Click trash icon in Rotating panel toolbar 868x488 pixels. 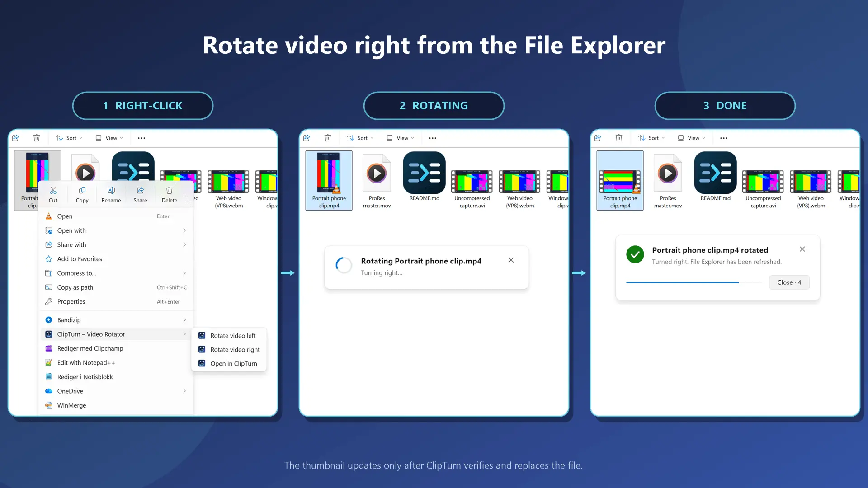(x=328, y=138)
